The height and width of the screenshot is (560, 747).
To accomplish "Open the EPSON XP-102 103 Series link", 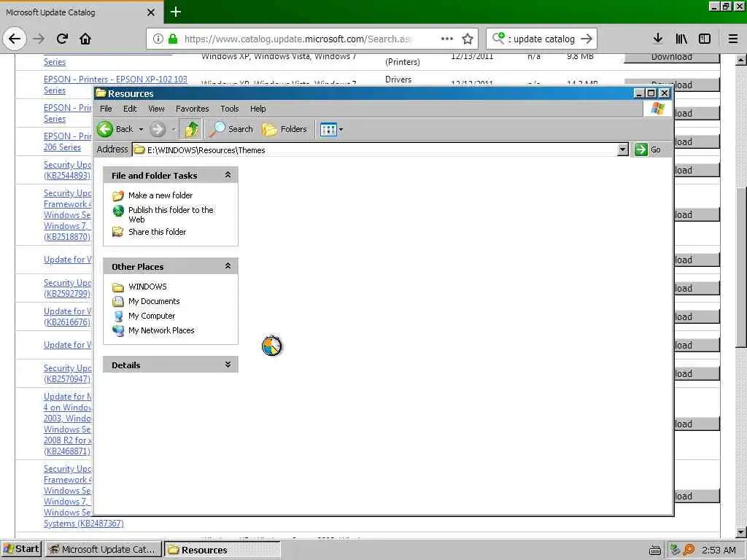I will (x=115, y=85).
